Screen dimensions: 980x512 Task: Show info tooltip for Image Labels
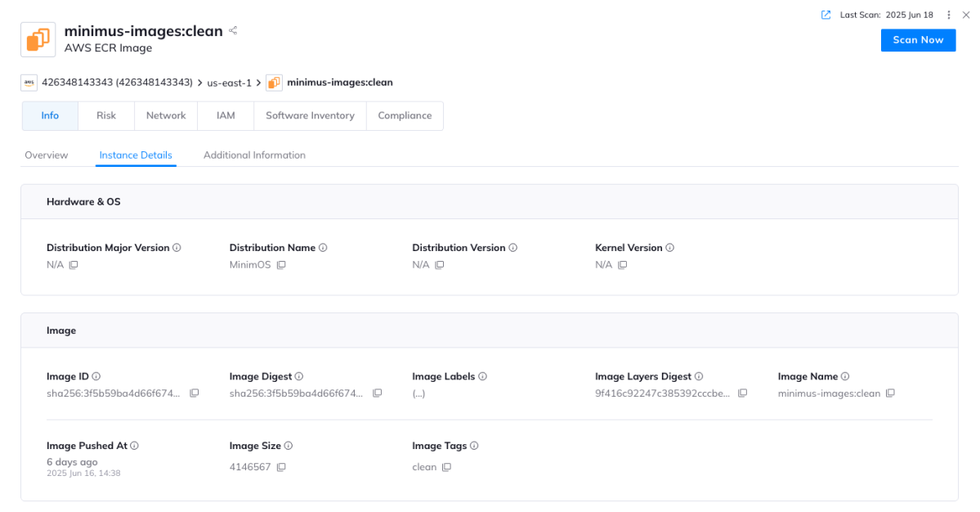click(x=482, y=376)
